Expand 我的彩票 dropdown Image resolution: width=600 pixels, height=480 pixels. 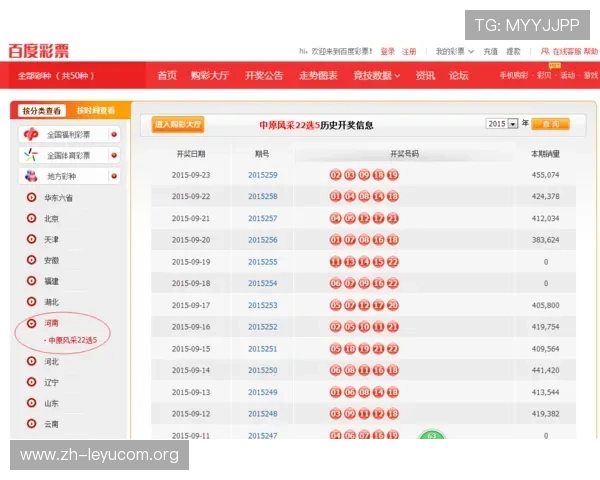tap(455, 51)
